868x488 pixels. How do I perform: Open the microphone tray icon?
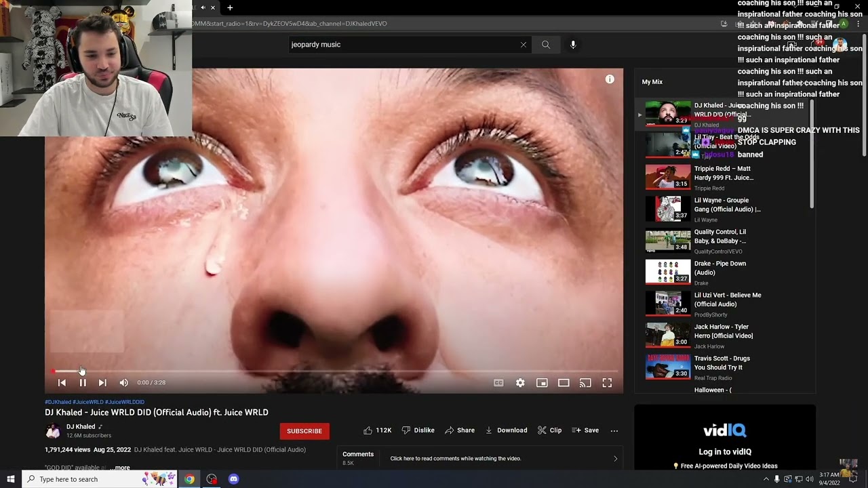(777, 479)
